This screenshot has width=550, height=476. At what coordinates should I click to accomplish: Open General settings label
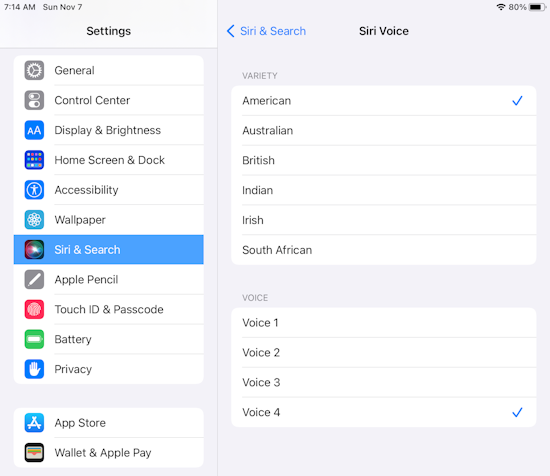(x=74, y=71)
